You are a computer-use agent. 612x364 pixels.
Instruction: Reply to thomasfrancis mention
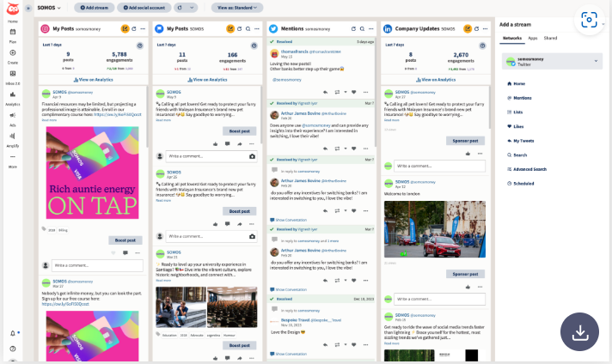[x=325, y=93]
